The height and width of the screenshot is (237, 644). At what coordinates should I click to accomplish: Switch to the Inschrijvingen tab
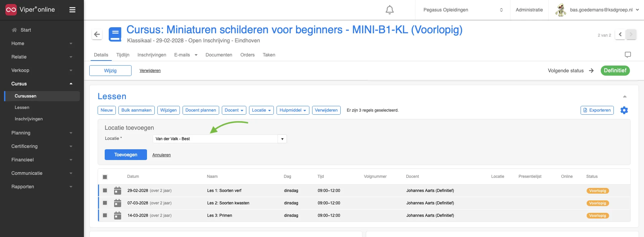[152, 55]
